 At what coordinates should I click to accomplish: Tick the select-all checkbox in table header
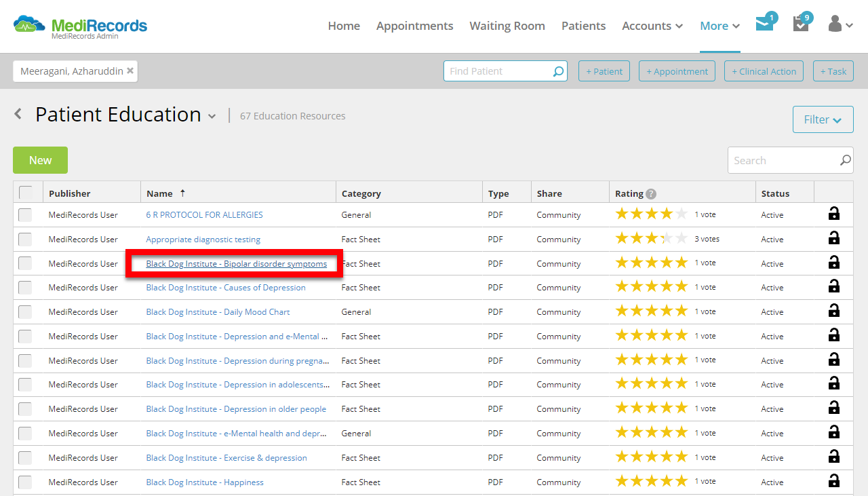[x=25, y=193]
